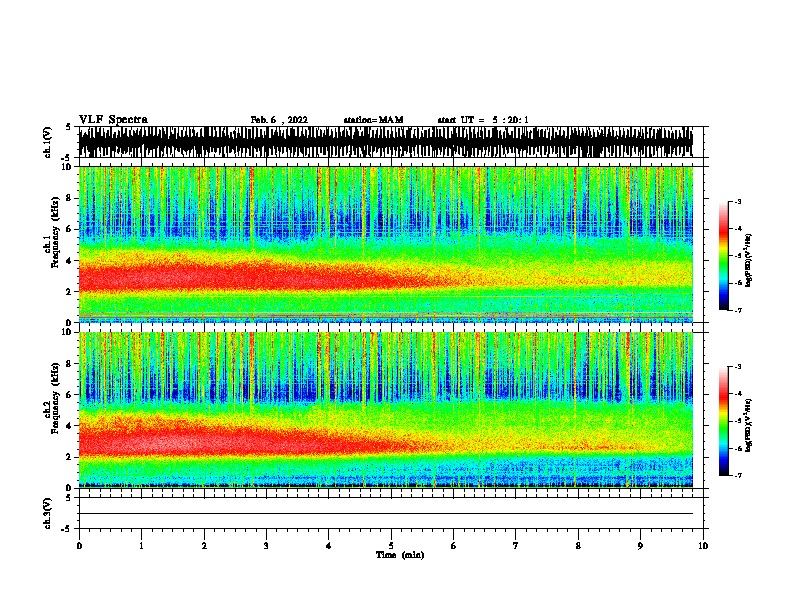The width and height of the screenshot is (792, 612).
Task: Click the ch.2 colorbar's "log(PSD)" units label
Action: coord(749,425)
